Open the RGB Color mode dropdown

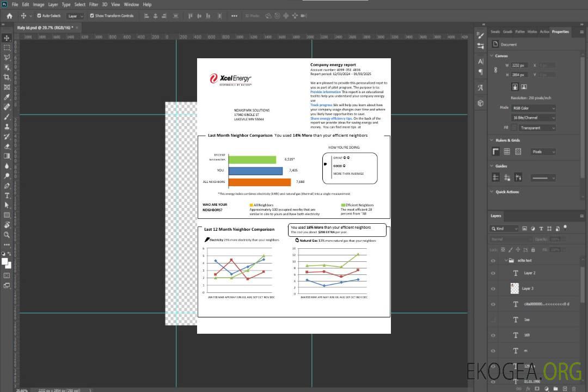click(x=533, y=108)
